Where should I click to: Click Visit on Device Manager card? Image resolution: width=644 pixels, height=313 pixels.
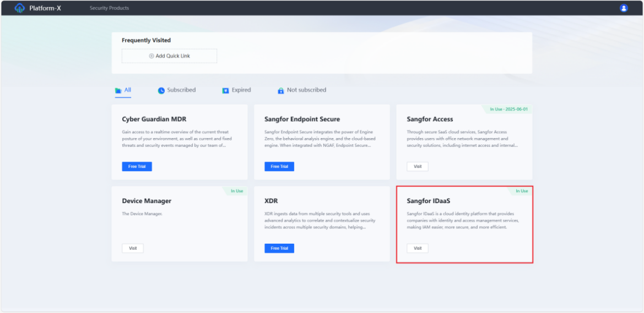133,248
